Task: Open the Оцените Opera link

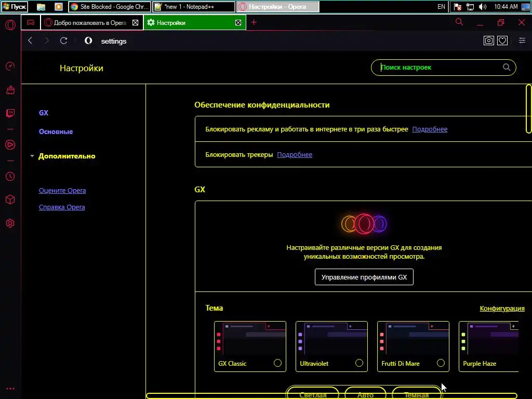Action: 62,190
